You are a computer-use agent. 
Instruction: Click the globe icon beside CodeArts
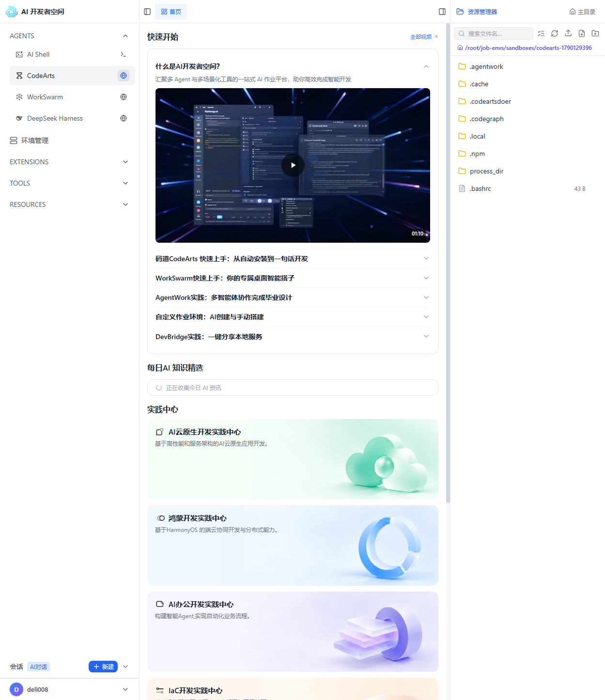click(124, 76)
